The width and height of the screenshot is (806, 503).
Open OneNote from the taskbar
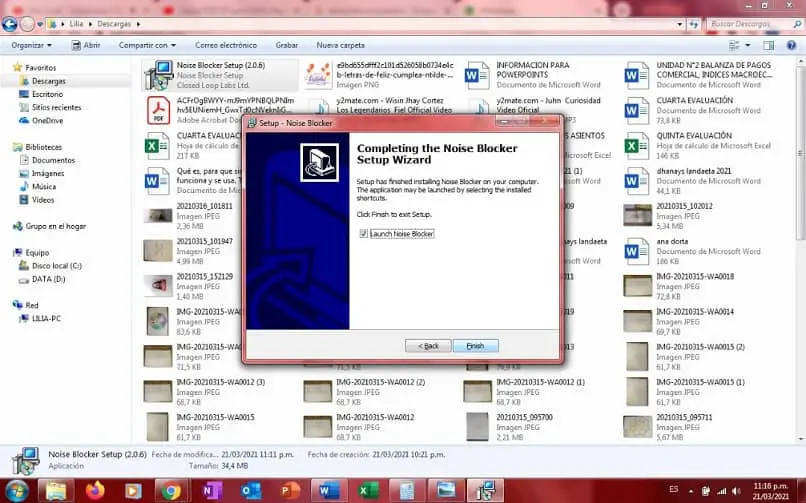coord(211,491)
